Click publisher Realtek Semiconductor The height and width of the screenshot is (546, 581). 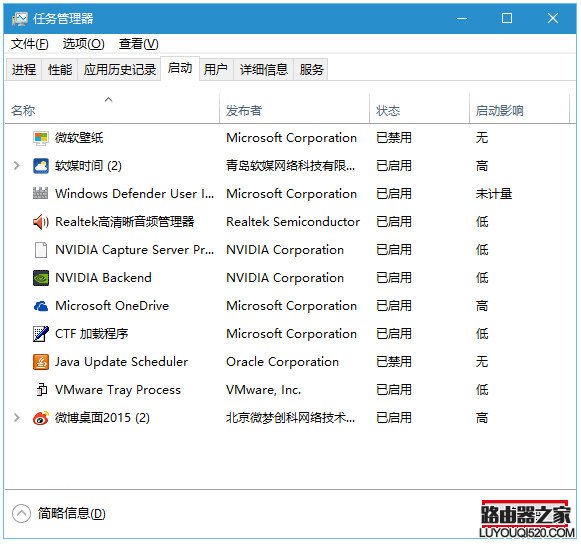point(293,222)
